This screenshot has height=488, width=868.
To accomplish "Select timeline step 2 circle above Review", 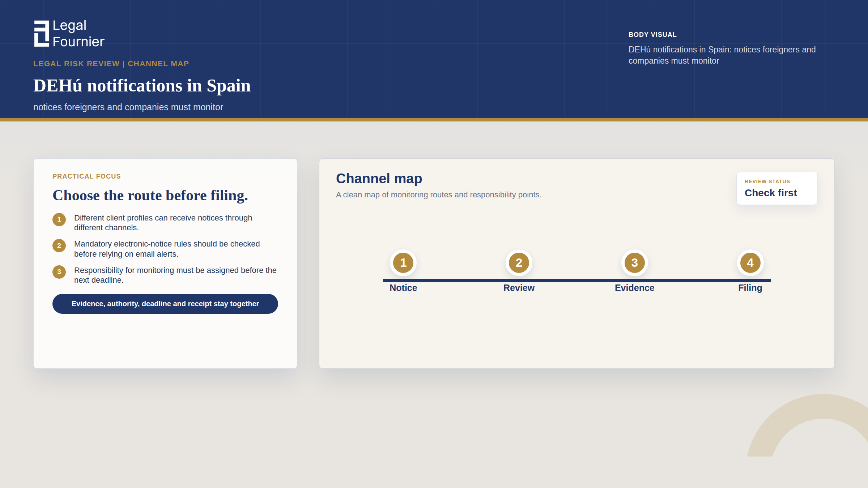I will point(519,263).
